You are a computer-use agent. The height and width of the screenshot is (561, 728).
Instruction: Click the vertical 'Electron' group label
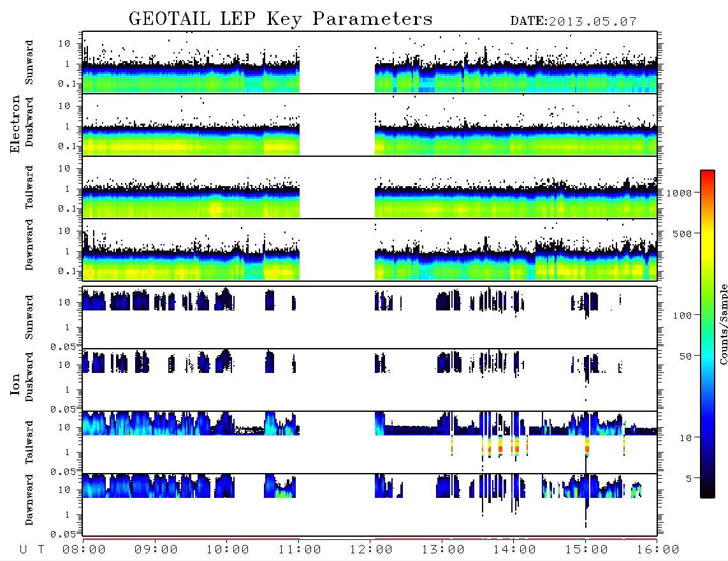tap(15, 124)
